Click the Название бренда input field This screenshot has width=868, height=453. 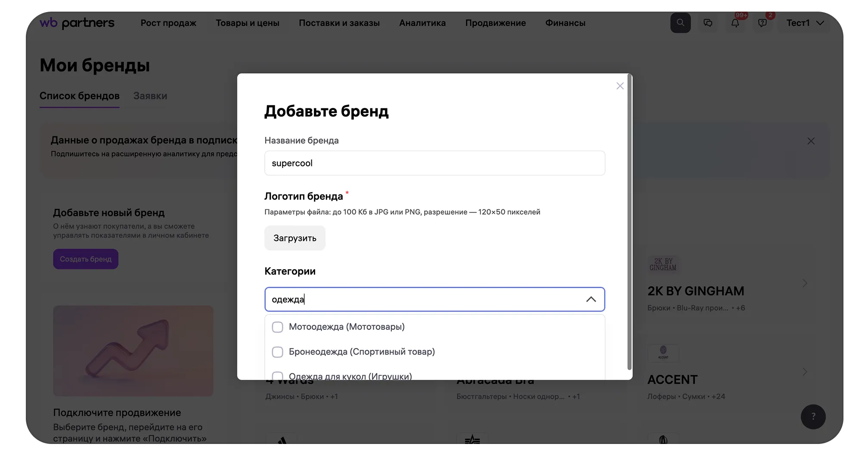click(x=434, y=163)
